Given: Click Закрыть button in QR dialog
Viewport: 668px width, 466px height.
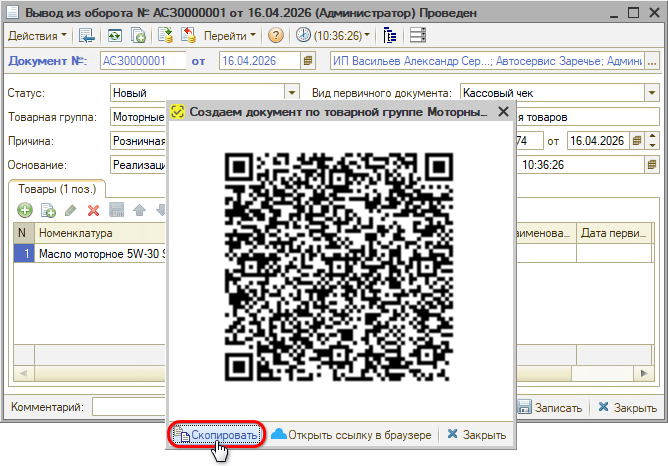Looking at the screenshot, I should [x=476, y=435].
